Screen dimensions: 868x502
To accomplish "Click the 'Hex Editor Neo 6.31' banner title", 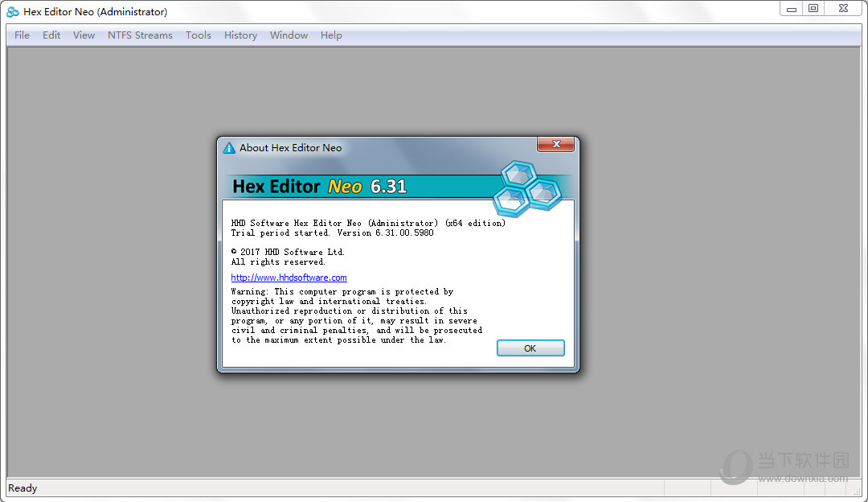I will pyautogui.click(x=319, y=186).
